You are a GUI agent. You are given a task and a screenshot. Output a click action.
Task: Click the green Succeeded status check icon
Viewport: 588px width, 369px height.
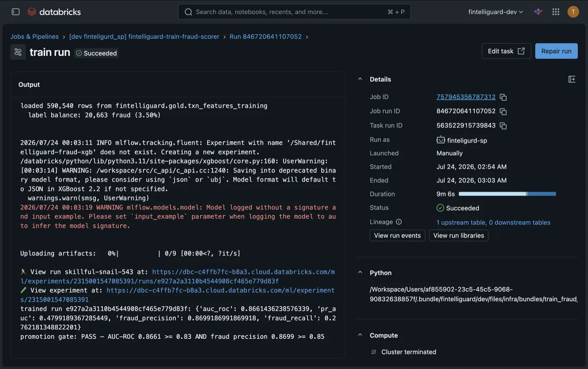click(440, 208)
